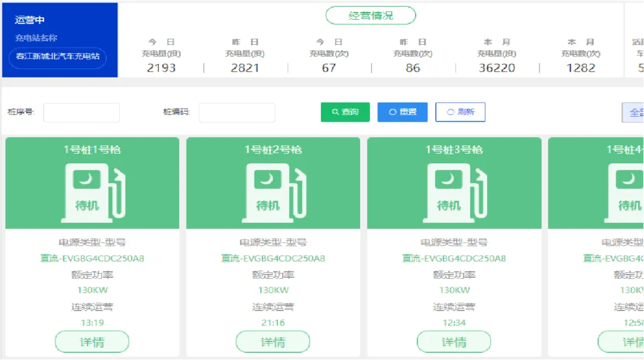Click the charger icon for 1号桩2号枪
The width and height of the screenshot is (644, 360).
click(x=274, y=193)
